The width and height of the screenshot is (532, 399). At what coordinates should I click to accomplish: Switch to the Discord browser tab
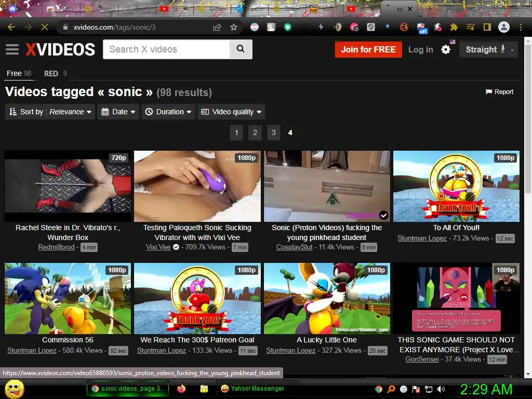click(x=12, y=9)
